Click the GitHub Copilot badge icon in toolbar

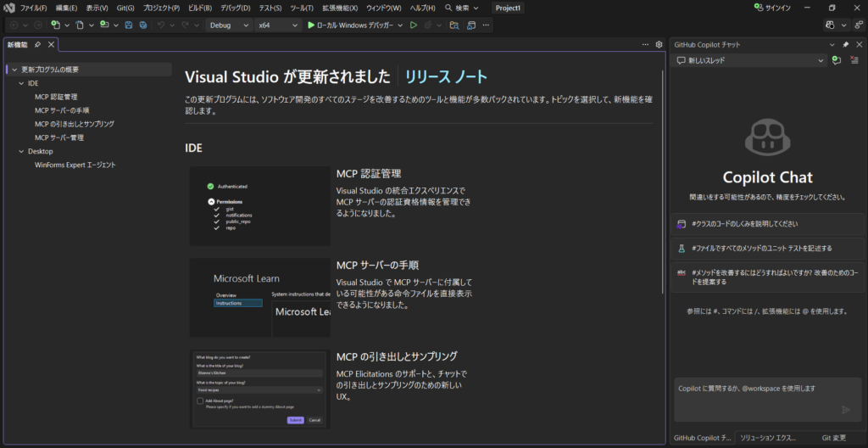(831, 25)
